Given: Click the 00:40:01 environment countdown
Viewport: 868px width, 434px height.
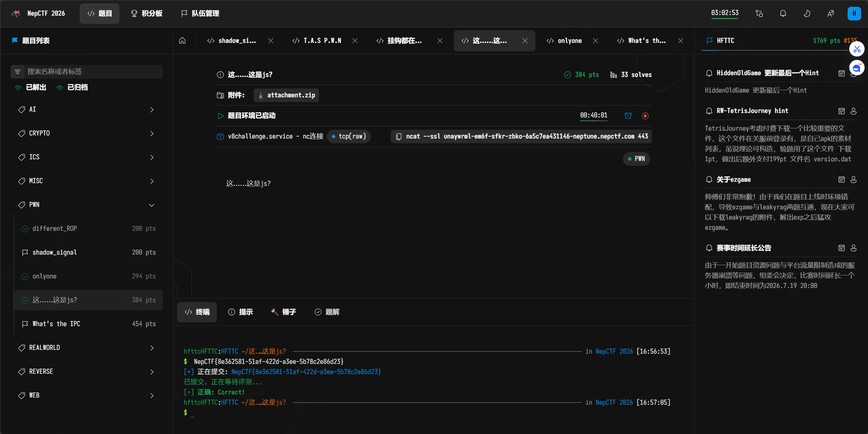Looking at the screenshot, I should click(x=594, y=116).
